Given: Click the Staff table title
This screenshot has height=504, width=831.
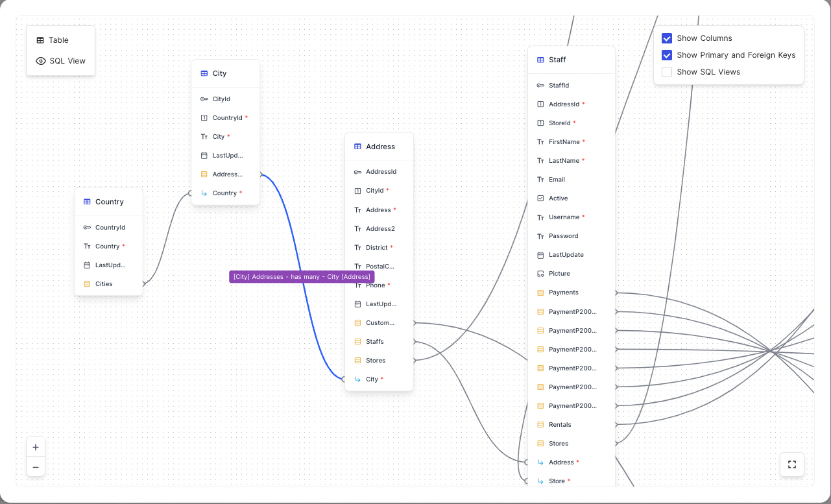Looking at the screenshot, I should click(x=557, y=60).
